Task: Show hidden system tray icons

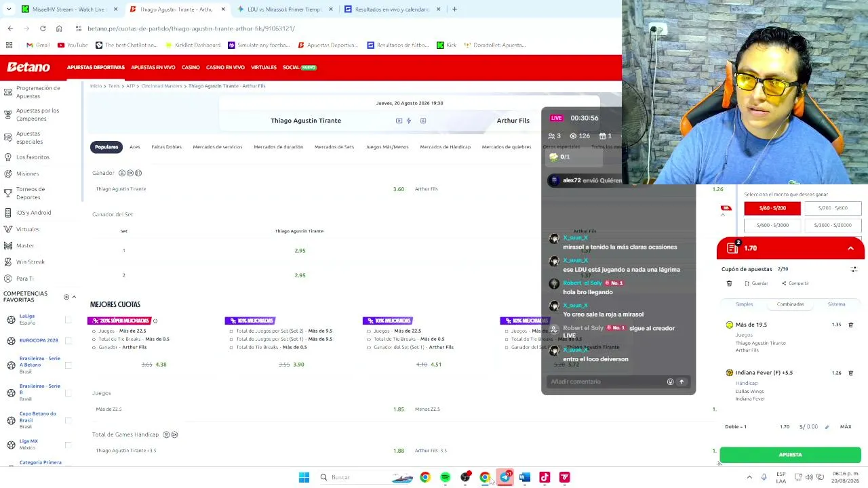Action: (x=749, y=477)
